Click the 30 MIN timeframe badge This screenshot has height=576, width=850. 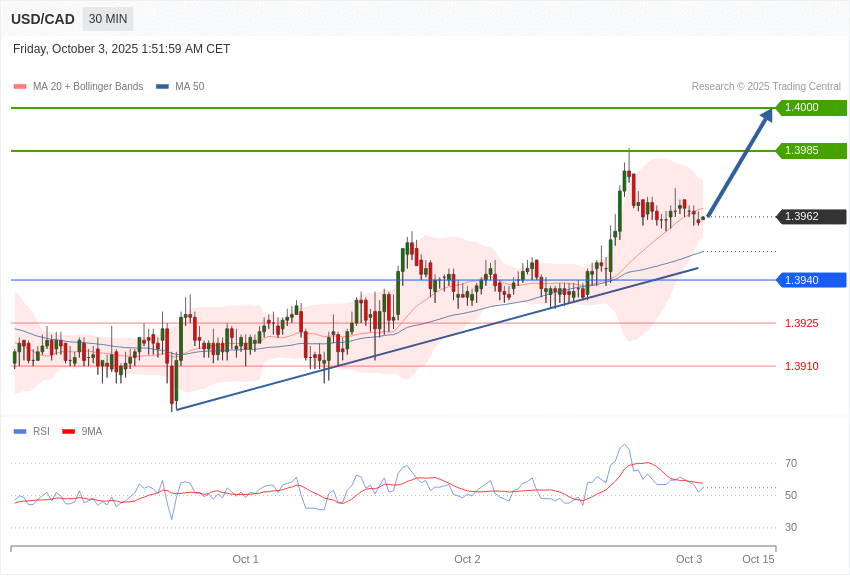[108, 19]
